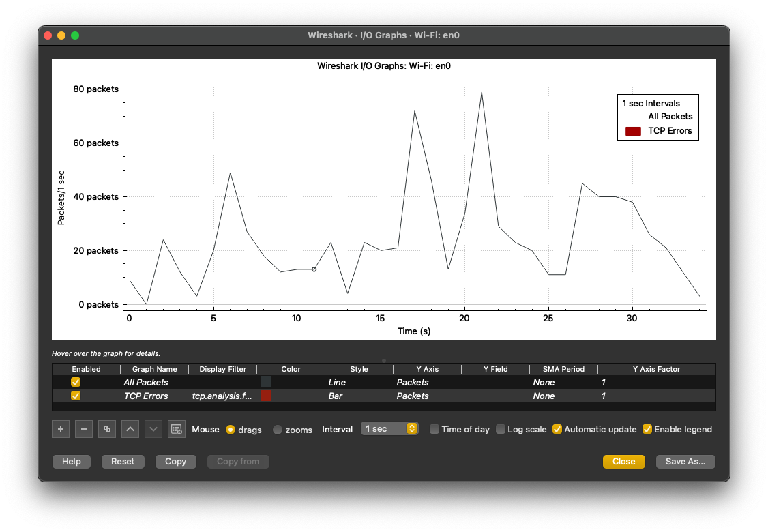Move selected graph up
The image size is (768, 532).
click(130, 429)
